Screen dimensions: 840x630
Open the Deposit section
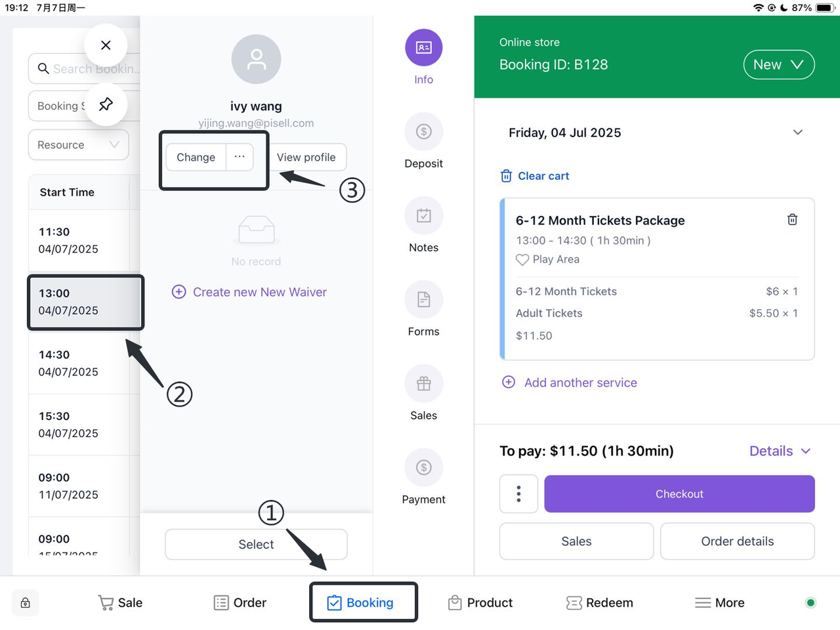pyautogui.click(x=423, y=132)
